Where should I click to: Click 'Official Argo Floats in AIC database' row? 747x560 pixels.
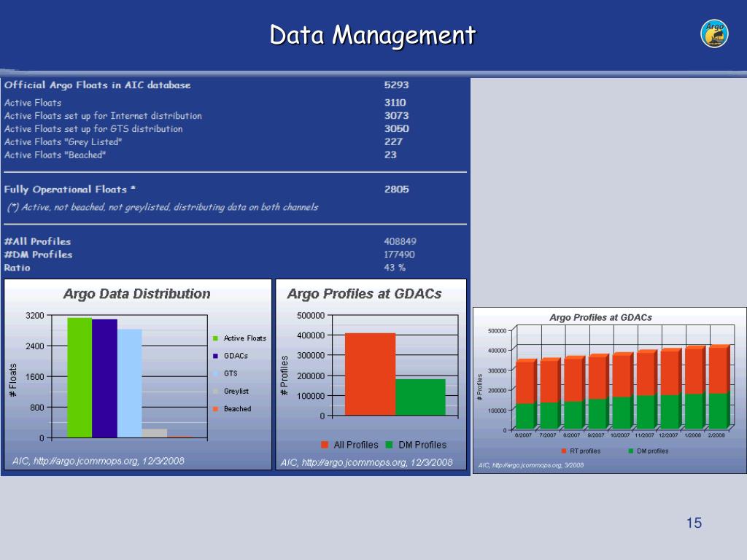pos(236,85)
